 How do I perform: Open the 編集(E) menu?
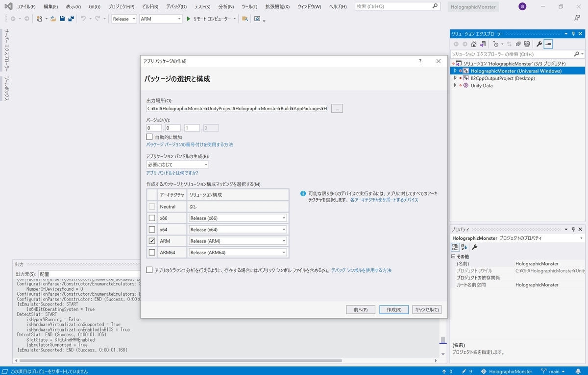pos(50,6)
